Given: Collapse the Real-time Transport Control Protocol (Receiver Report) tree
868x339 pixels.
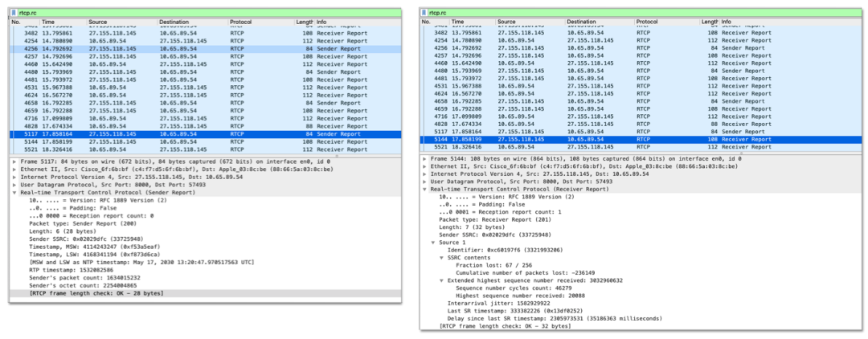Looking at the screenshot, I should (425, 189).
